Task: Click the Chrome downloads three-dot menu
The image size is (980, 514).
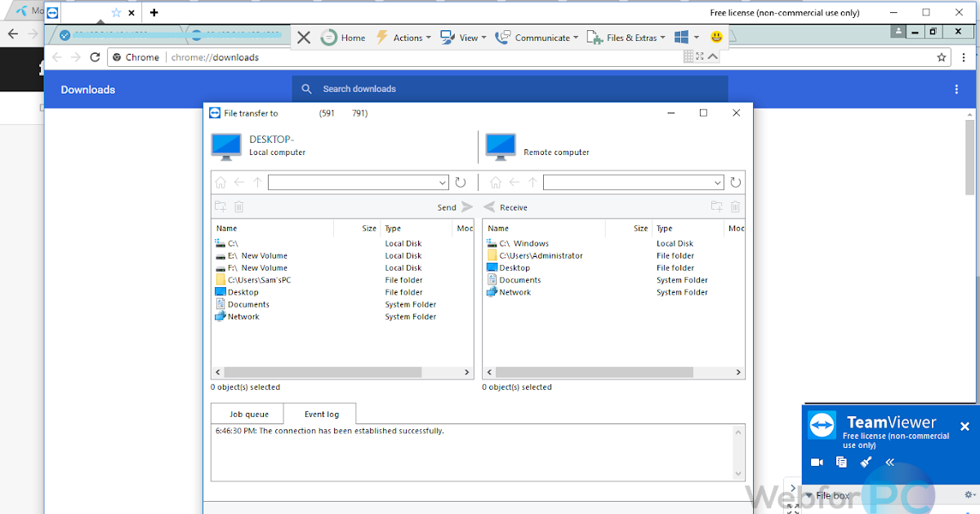Action: click(x=956, y=90)
